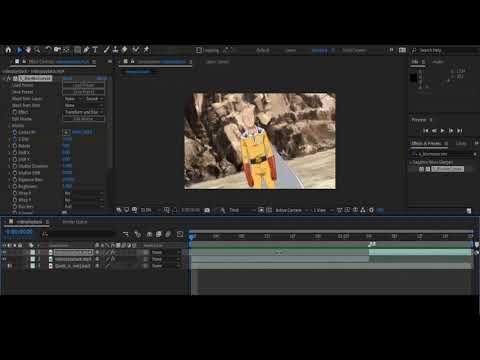Viewport: 480px width, 360px height.
Task: Collapse the Sapphire Blur+Sharpen category
Action: (x=411, y=162)
